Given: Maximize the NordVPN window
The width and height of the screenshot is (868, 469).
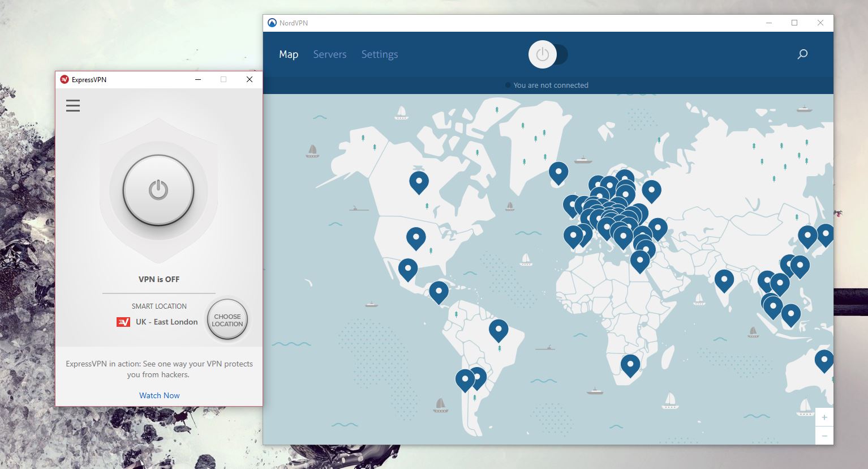Looking at the screenshot, I should [x=794, y=23].
